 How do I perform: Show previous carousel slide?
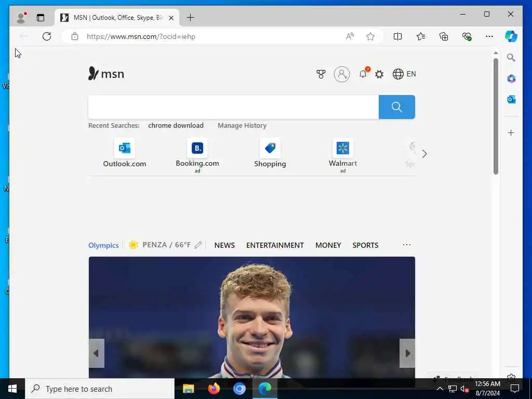pos(96,353)
